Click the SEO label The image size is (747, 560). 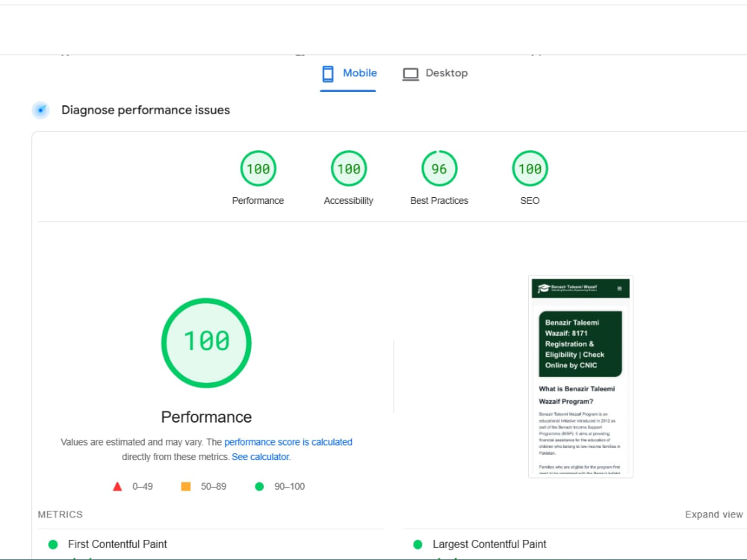click(530, 200)
